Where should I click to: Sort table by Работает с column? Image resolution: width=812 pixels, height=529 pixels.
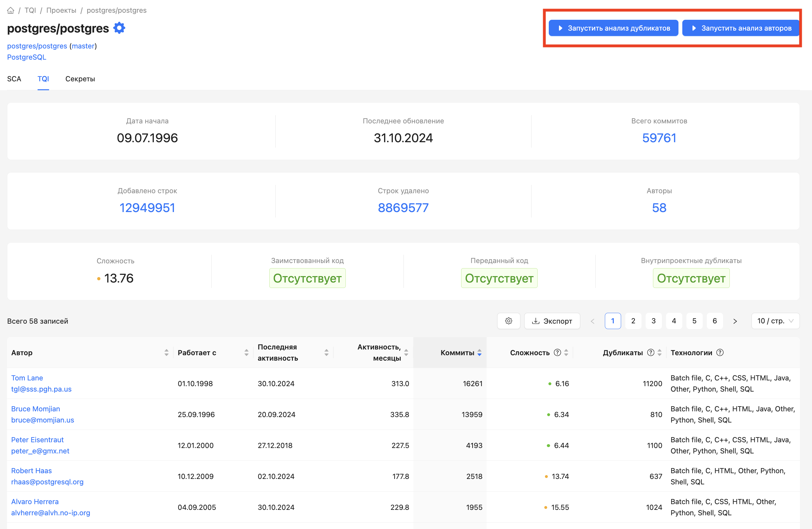point(246,353)
